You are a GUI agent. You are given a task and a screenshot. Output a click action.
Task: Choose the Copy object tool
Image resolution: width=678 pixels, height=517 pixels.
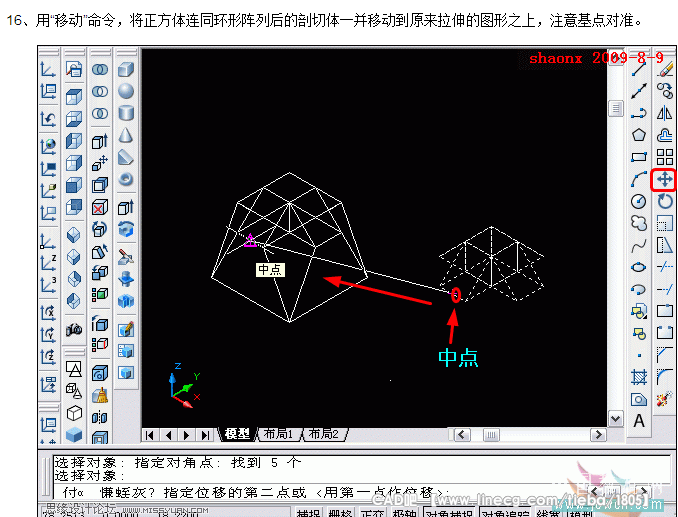pos(665,91)
